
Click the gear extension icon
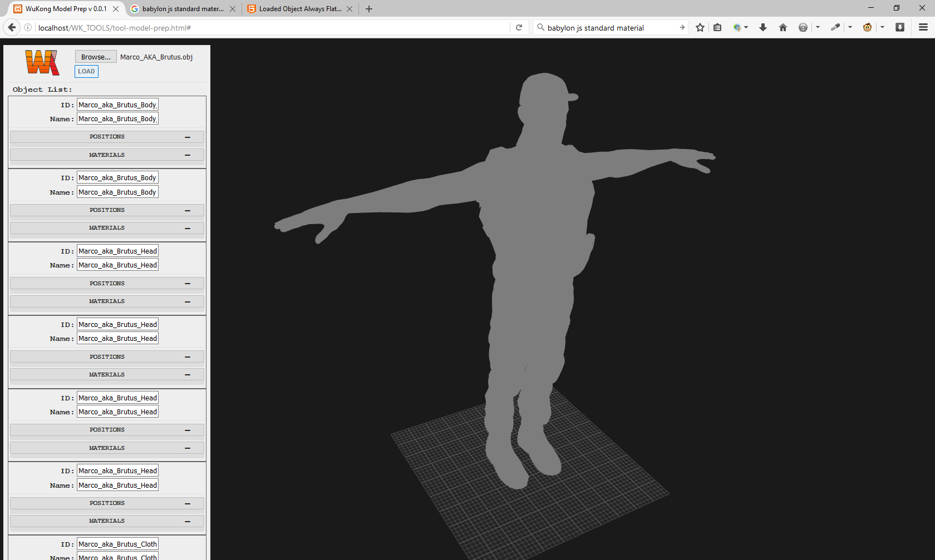tap(803, 27)
